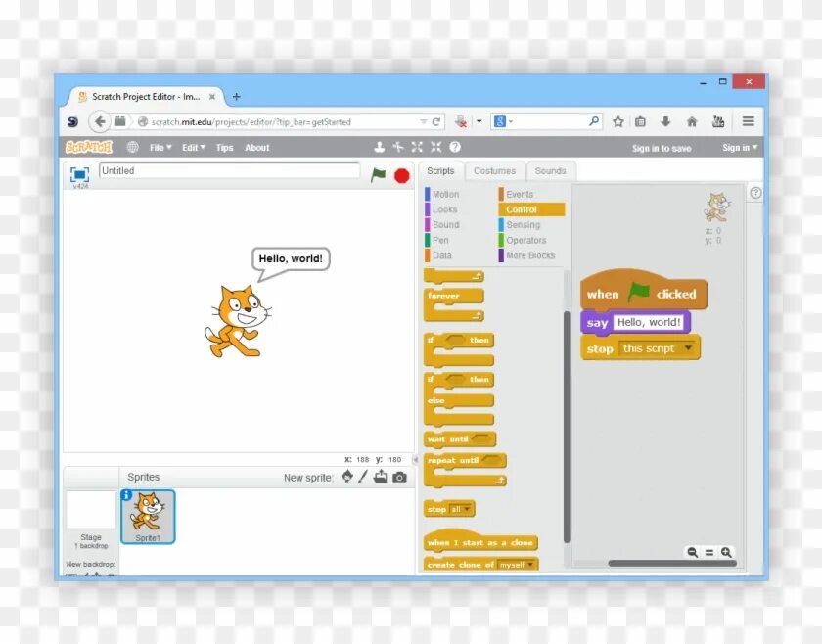
Task: Expand the Sign in dropdown
Action: (x=740, y=148)
